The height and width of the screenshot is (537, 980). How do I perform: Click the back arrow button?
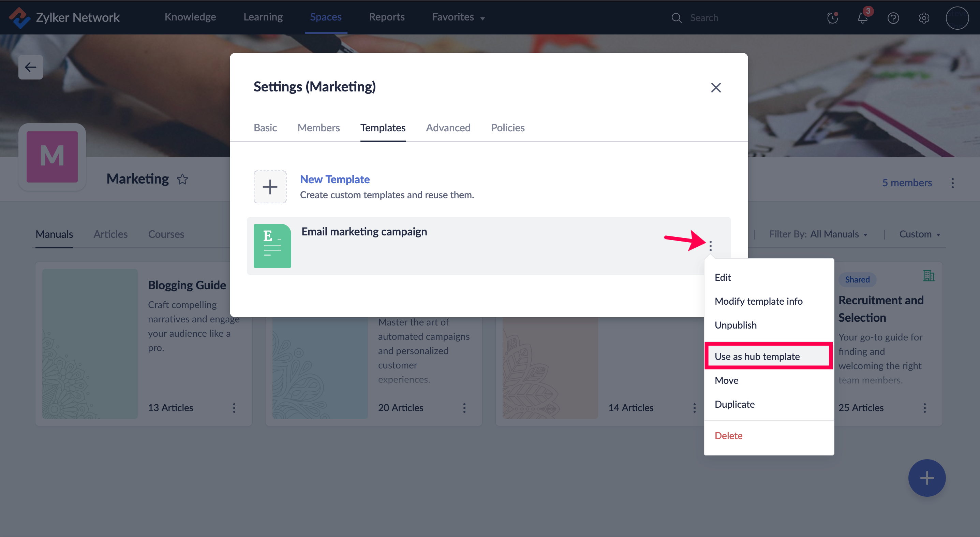point(30,67)
